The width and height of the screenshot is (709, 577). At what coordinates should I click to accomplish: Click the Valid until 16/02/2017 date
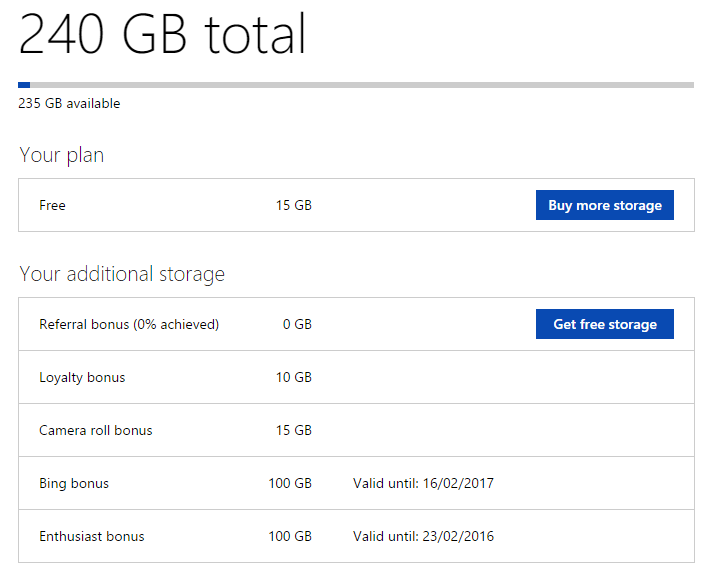point(423,484)
